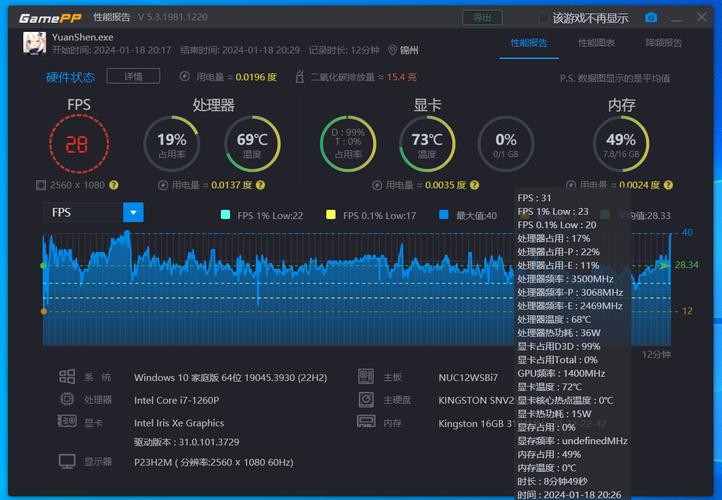Click the P23H2M display info text
The width and height of the screenshot is (722, 500).
[x=214, y=462]
